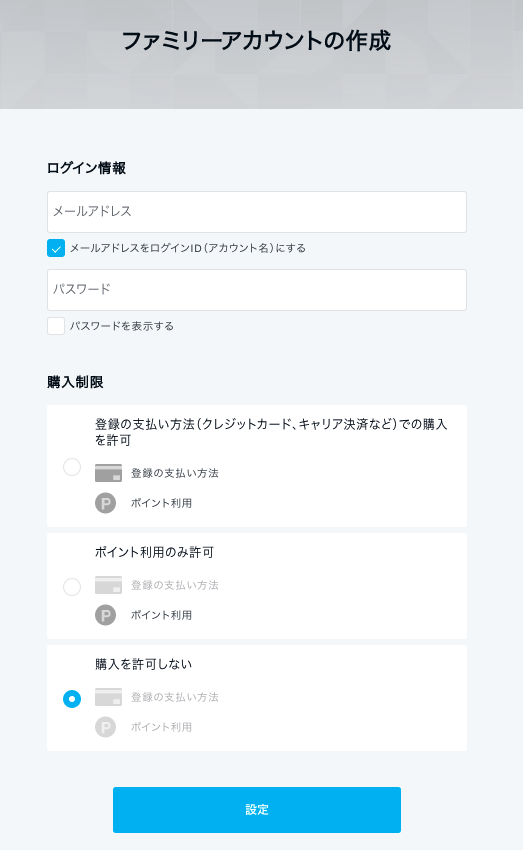Select ポイント利用のみ許可 radio button

[x=72, y=587]
